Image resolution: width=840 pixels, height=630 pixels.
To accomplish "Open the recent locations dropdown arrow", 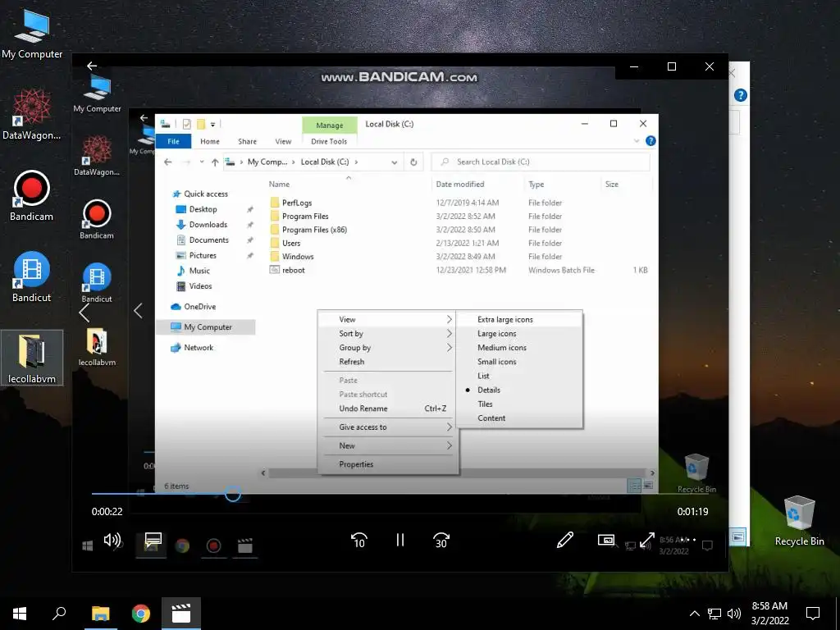I will tap(202, 162).
